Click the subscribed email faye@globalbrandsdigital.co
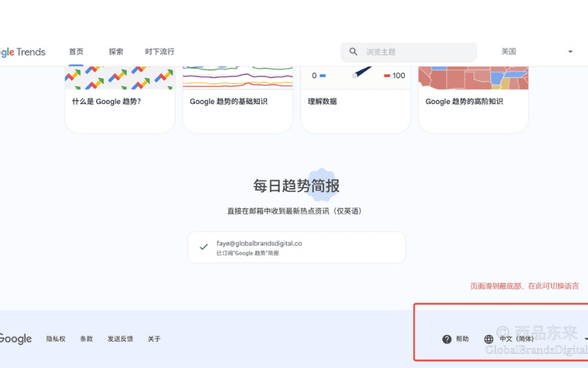The width and height of the screenshot is (588, 368). pyautogui.click(x=259, y=244)
